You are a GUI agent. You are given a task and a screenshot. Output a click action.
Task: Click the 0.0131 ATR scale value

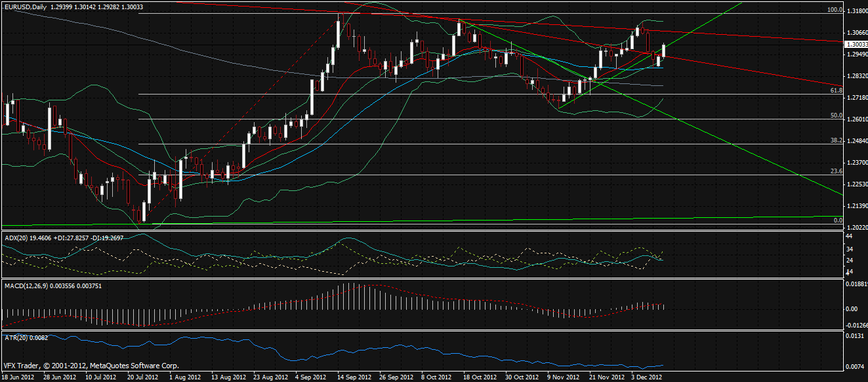854,336
